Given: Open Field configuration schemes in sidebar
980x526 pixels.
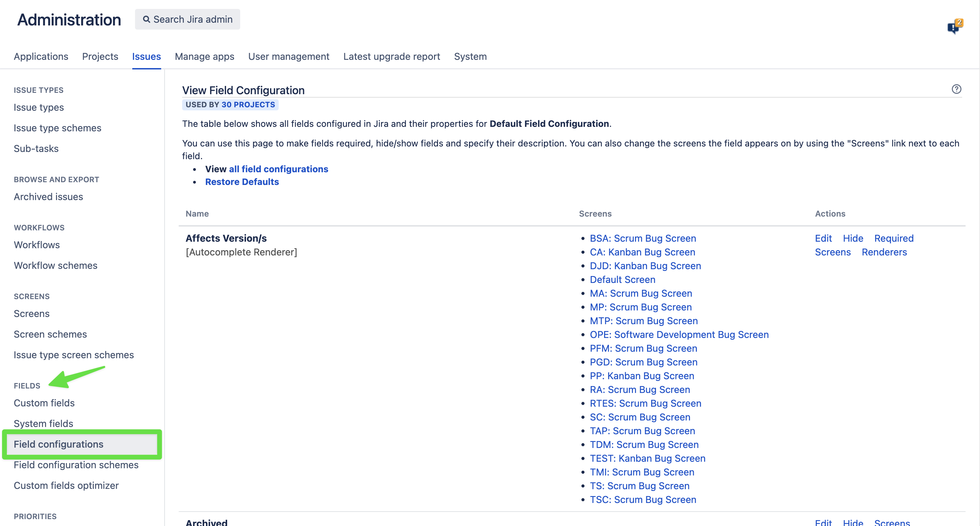Looking at the screenshot, I should point(76,465).
